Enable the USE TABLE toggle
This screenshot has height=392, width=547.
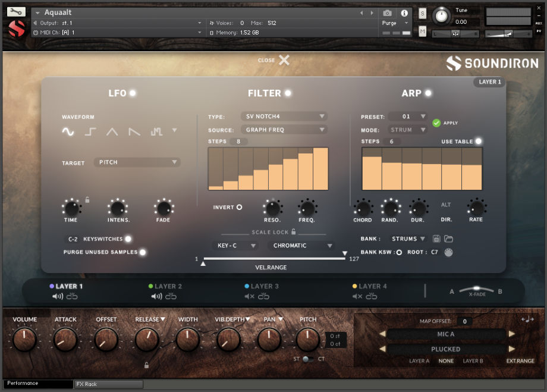(480, 142)
